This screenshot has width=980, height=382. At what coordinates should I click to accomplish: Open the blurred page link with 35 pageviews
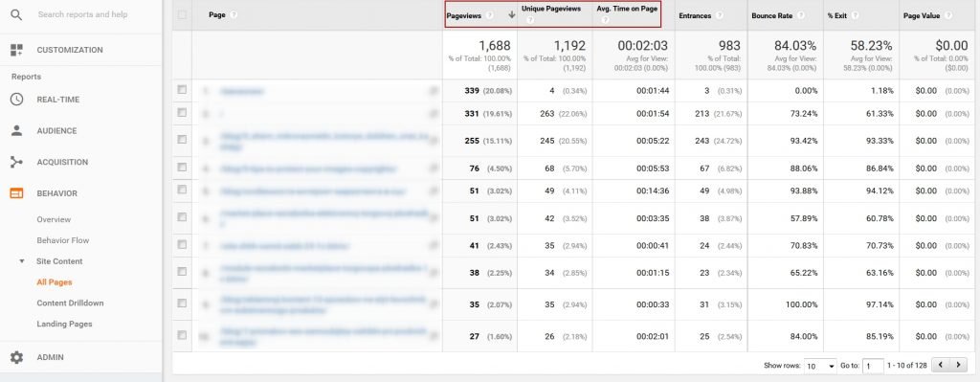pos(323,304)
